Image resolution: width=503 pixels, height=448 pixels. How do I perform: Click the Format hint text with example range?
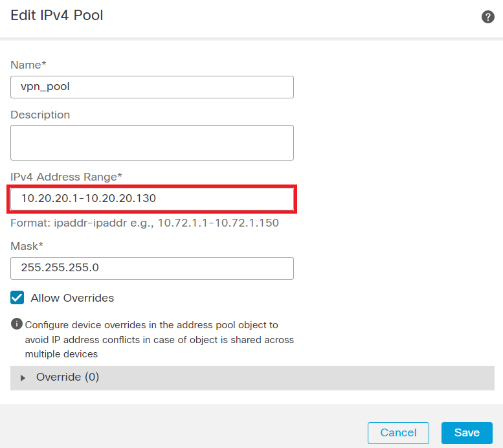[x=144, y=223]
